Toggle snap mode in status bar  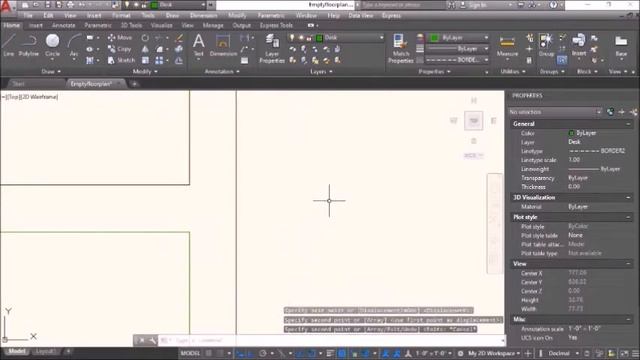coord(220,353)
